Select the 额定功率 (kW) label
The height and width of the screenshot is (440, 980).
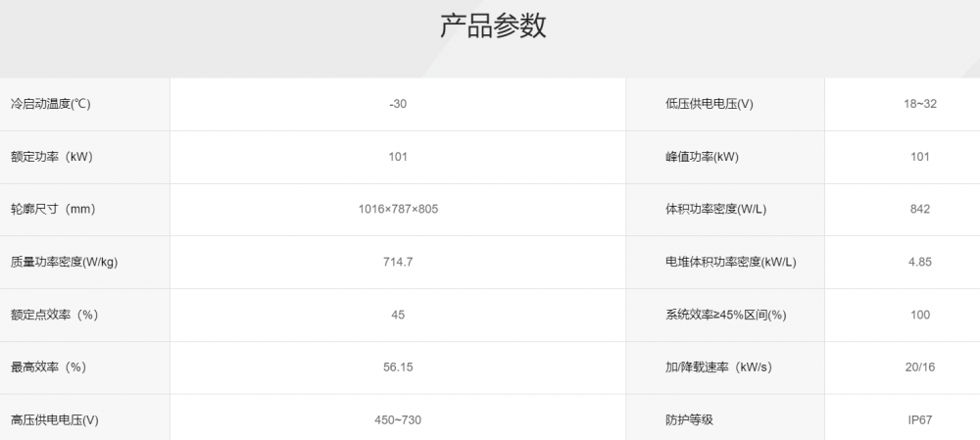click(52, 157)
